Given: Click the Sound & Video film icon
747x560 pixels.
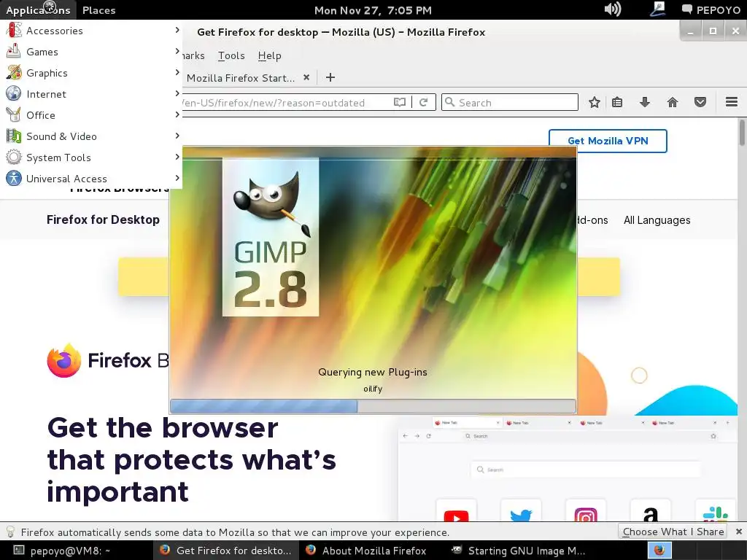Looking at the screenshot, I should coord(14,136).
